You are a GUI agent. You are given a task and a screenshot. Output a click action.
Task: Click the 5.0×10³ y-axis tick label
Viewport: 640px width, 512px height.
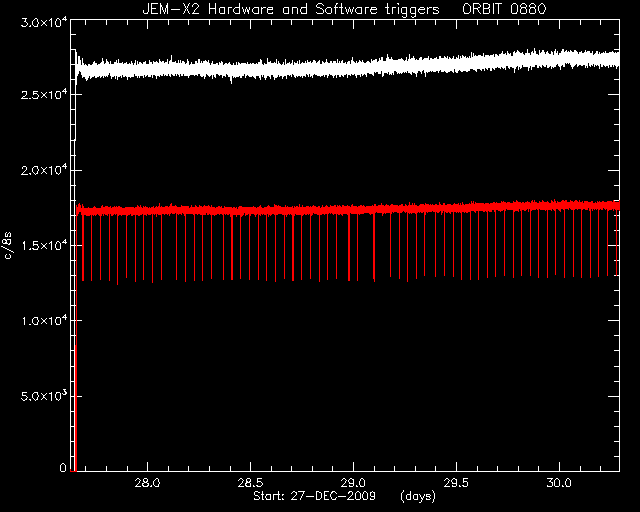pos(44,396)
